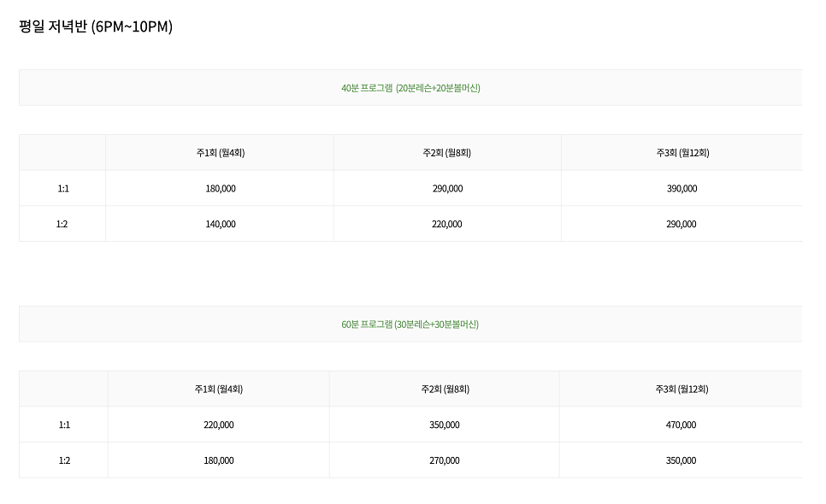
Task: Pick the 220,000 price in 40분 1:2 row
Action: point(446,225)
